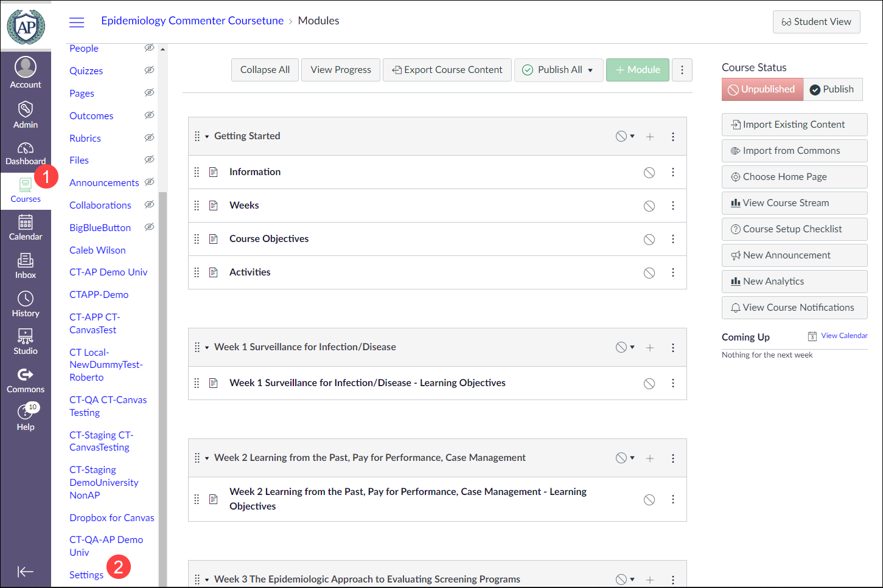Image resolution: width=883 pixels, height=588 pixels.
Task: Click the Collapse All button
Action: pyautogui.click(x=265, y=70)
